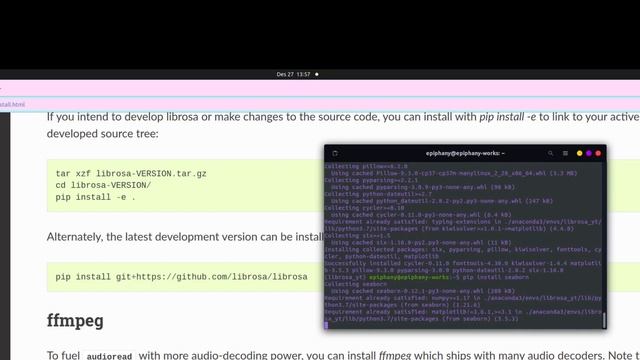
Task: Click the notification dot beside the clock
Action: [317, 74]
